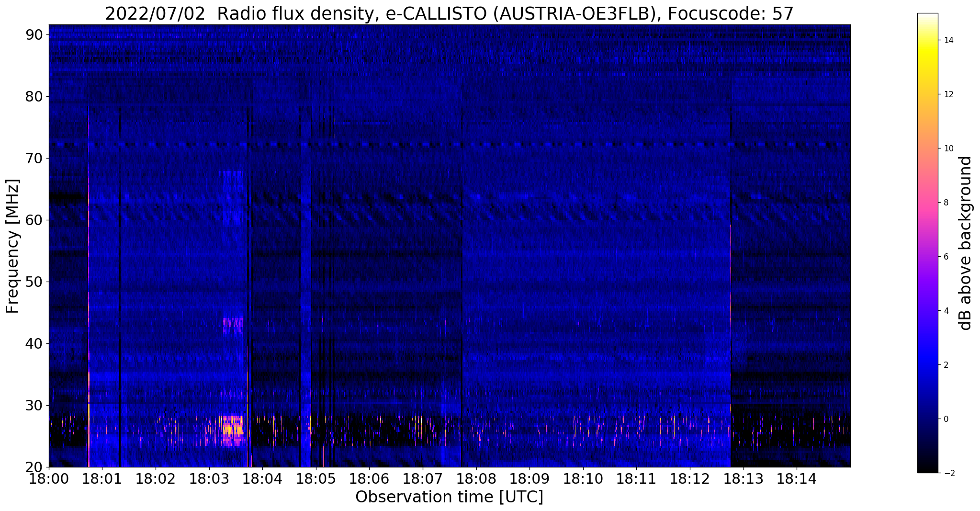Click the 18:01 time tick label
The height and width of the screenshot is (511, 980).
[102, 479]
